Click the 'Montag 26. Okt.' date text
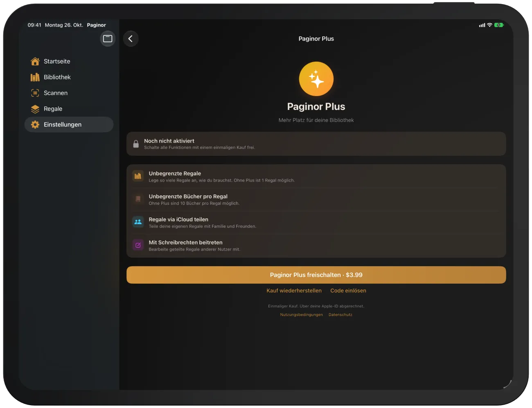532x408 pixels. 64,25
